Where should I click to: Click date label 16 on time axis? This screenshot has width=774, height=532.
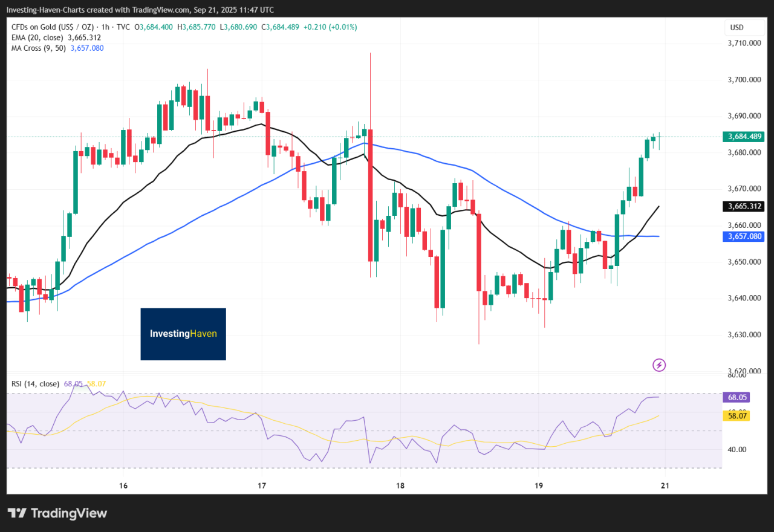click(x=123, y=486)
